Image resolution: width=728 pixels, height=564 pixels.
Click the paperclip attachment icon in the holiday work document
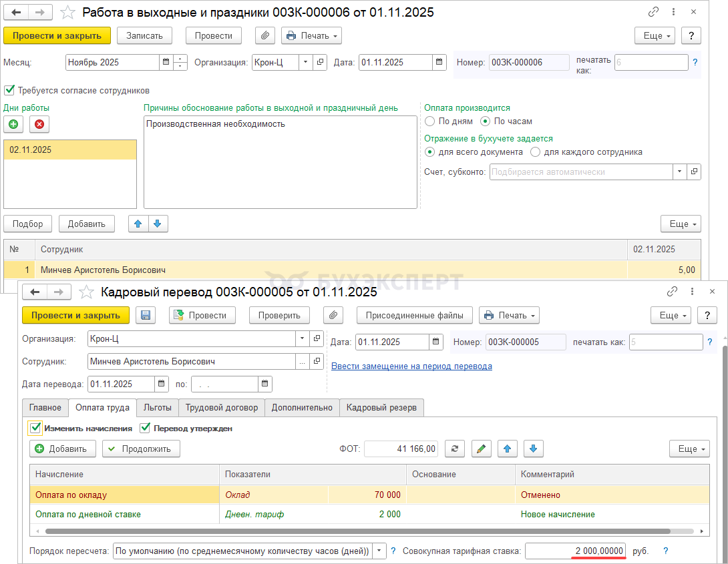[x=266, y=35]
